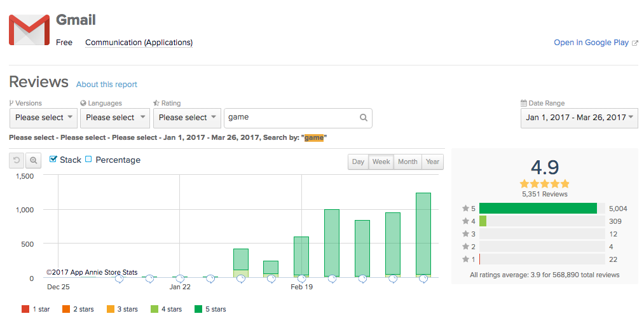The height and width of the screenshot is (316, 644).
Task: Click the 3-star rating star icon
Action: pyautogui.click(x=466, y=234)
